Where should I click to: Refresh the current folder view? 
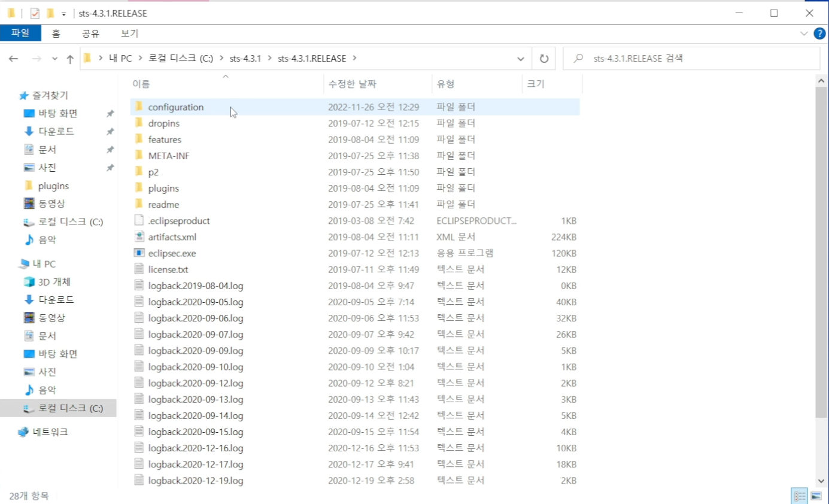543,59
